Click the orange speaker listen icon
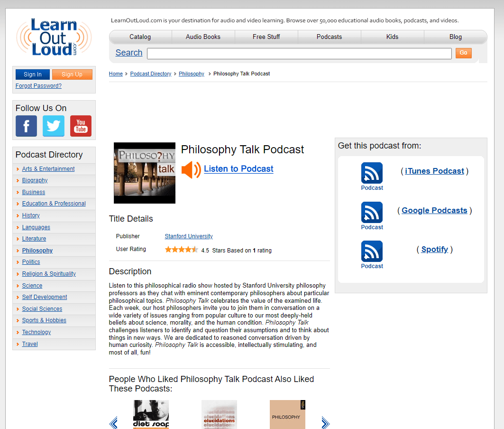Viewport: 504px width, 429px height. tap(191, 169)
